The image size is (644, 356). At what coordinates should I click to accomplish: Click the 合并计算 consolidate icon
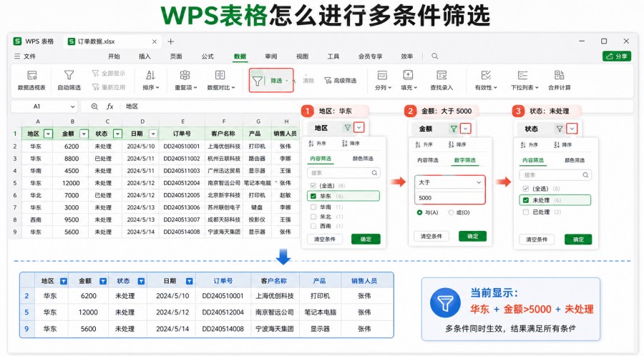(559, 75)
